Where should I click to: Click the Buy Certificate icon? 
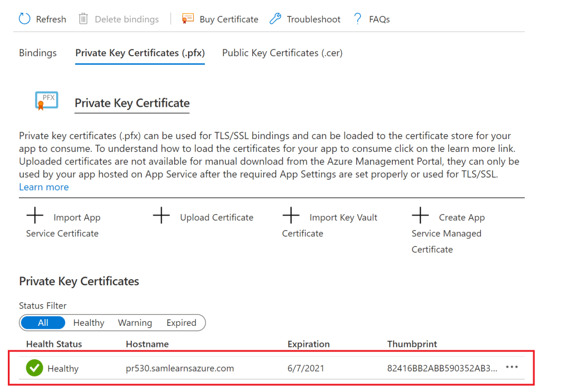point(188,19)
